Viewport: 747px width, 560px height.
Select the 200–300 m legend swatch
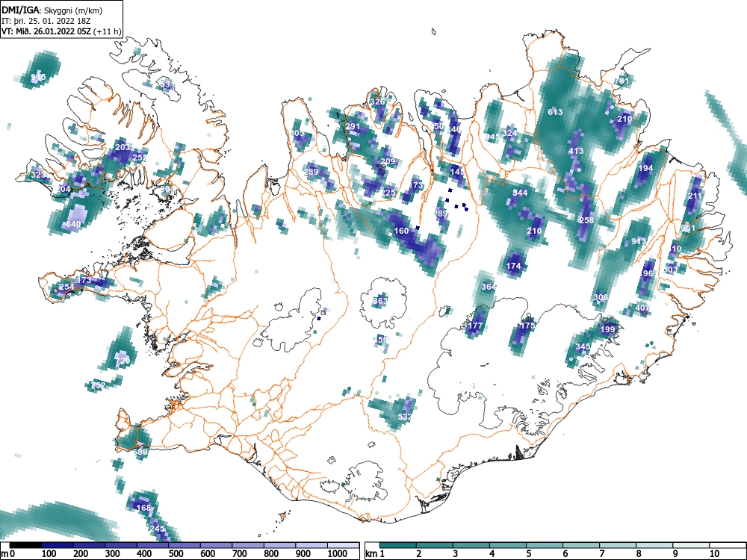[89, 545]
